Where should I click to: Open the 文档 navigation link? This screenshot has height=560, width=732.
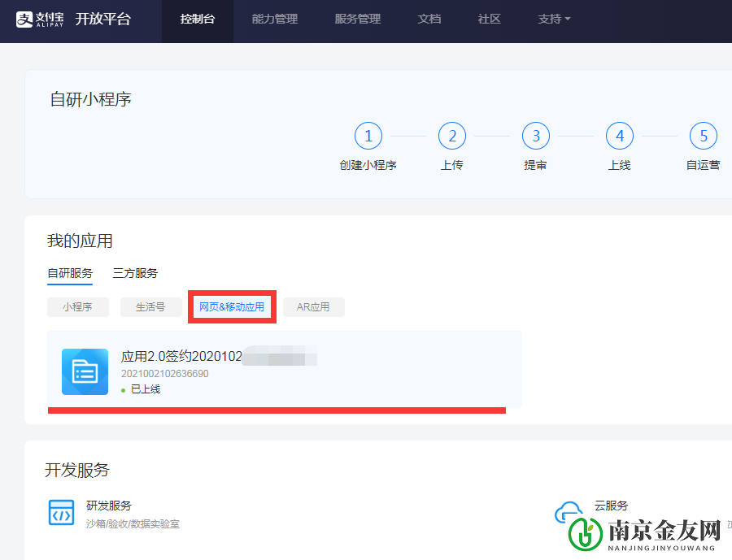(429, 18)
